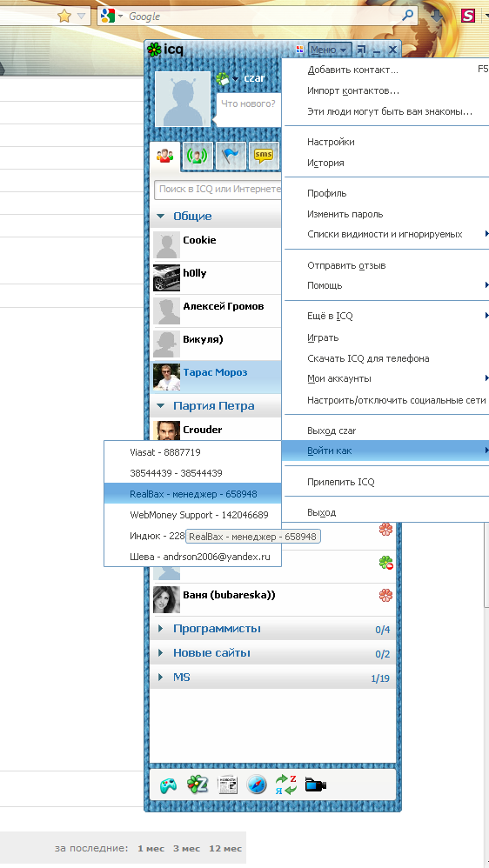Click the 'Поиск в ICQ или Интернете' search field

tap(218, 189)
